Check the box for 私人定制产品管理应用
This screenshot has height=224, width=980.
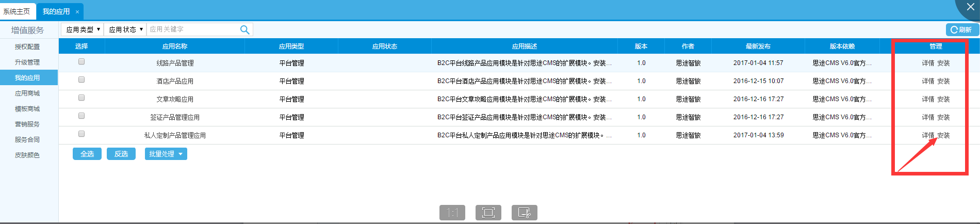[81, 134]
